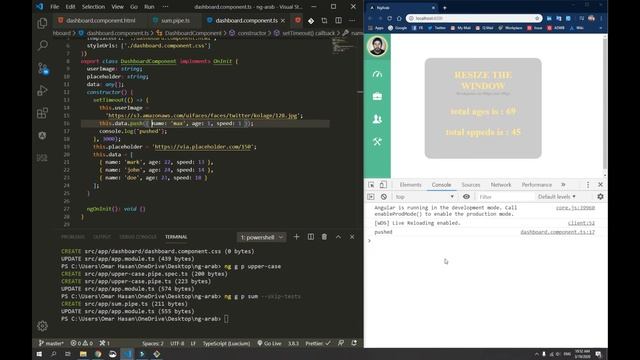
Task: Close the DevTools panel
Action: coord(600,185)
